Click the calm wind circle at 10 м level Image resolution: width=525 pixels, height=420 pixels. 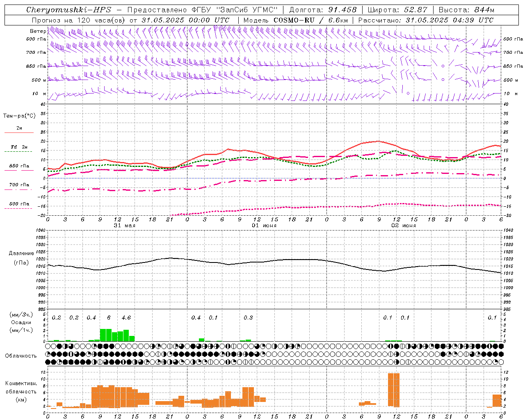click(x=408, y=93)
